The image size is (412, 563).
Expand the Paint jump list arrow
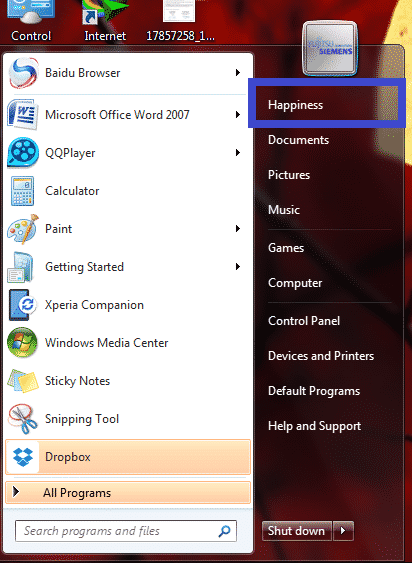tap(237, 229)
